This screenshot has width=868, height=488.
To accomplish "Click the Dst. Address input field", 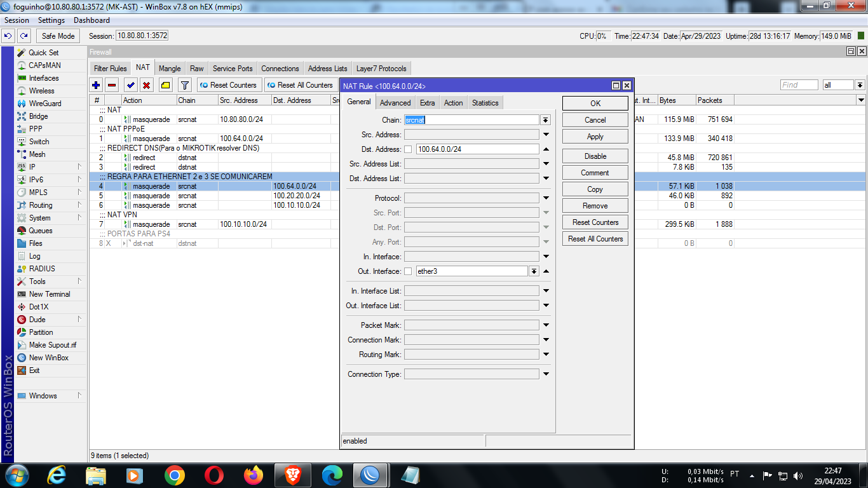I will point(478,149).
